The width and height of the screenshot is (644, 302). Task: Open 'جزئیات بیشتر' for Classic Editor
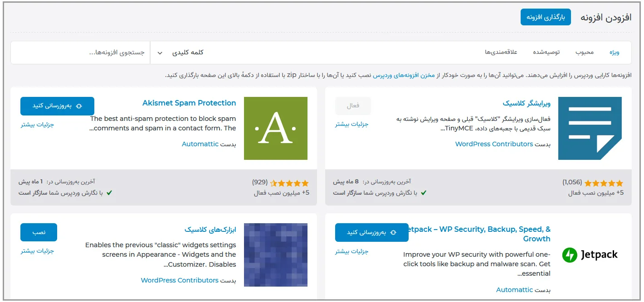pos(352,124)
